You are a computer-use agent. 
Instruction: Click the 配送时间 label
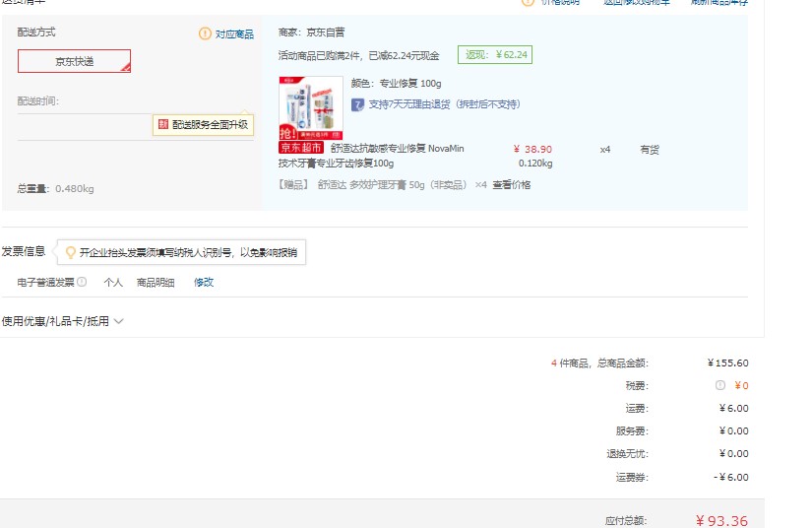[38, 101]
